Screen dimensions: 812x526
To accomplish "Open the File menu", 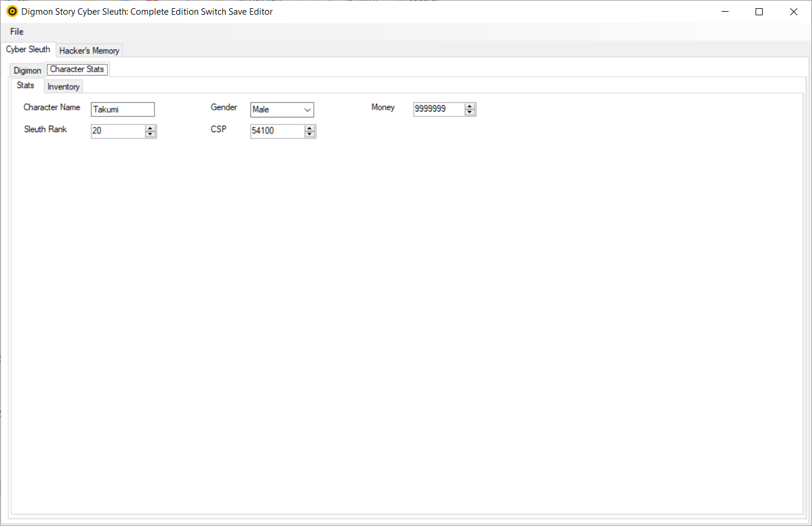I will click(16, 32).
